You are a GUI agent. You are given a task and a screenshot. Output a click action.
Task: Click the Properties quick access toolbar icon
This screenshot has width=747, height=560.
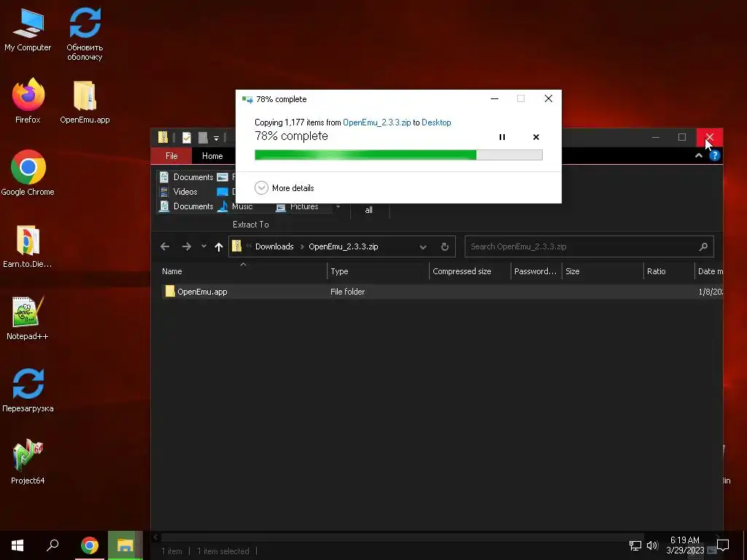tap(187, 138)
